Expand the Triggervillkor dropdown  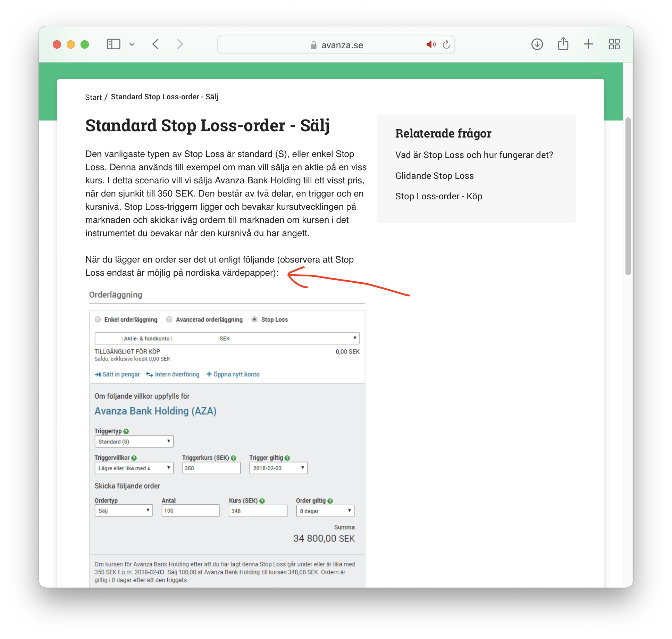[x=134, y=468]
